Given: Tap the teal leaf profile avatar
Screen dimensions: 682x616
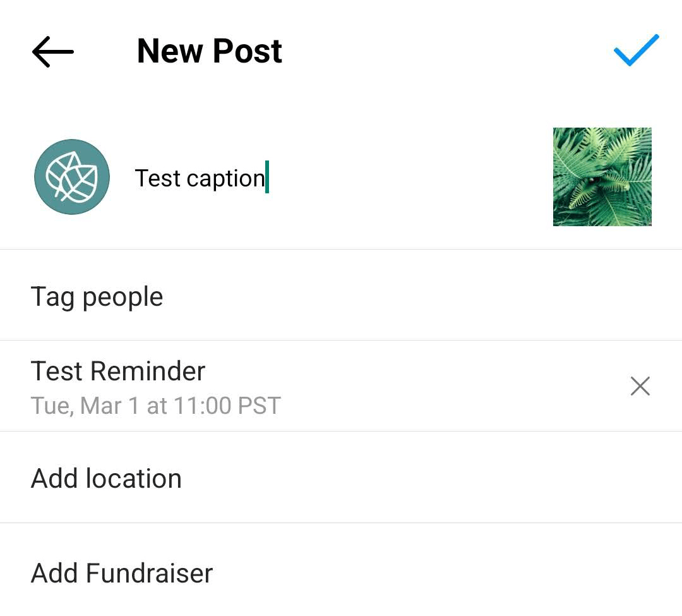Looking at the screenshot, I should [x=72, y=177].
